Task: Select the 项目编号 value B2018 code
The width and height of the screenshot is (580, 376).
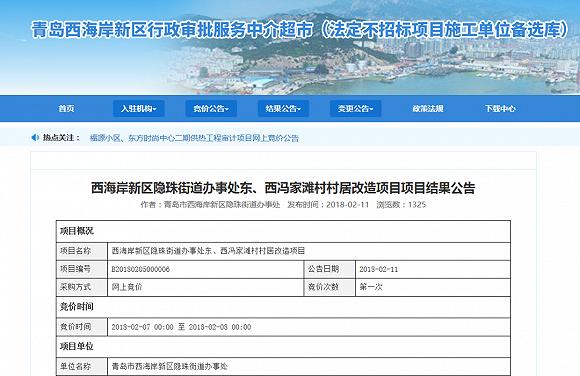Action: [x=141, y=269]
